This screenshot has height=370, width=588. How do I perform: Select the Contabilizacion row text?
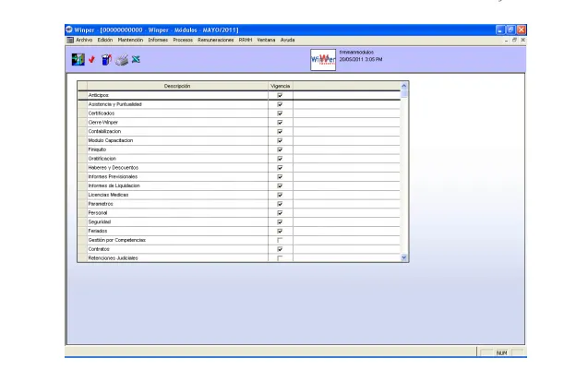point(104,131)
